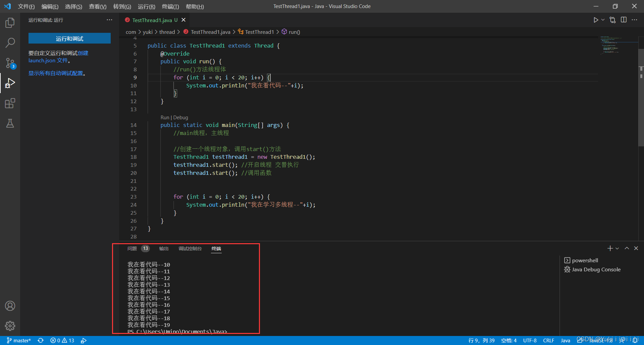Click the Synchronize Changes status icon
Viewport: 644px width, 345px height.
pos(41,340)
